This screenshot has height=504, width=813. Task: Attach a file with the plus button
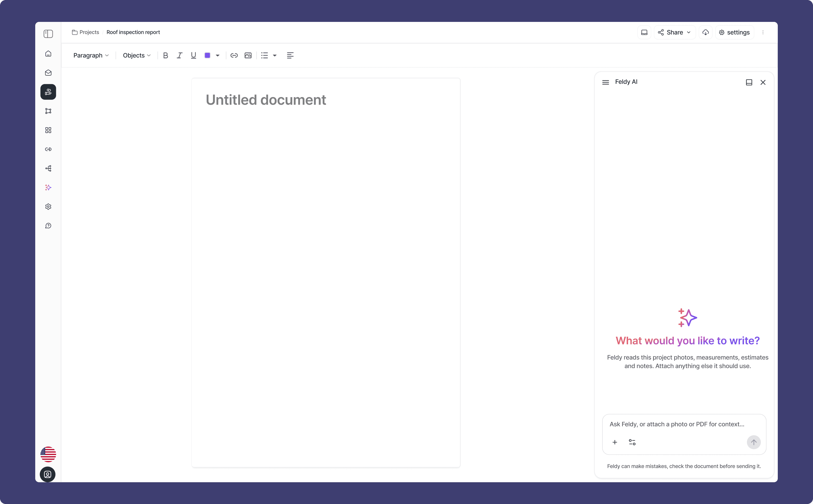click(615, 442)
